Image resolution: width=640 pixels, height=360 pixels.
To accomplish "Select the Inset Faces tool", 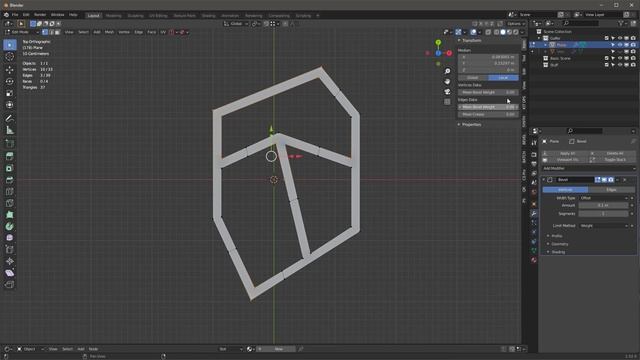I will (10, 168).
